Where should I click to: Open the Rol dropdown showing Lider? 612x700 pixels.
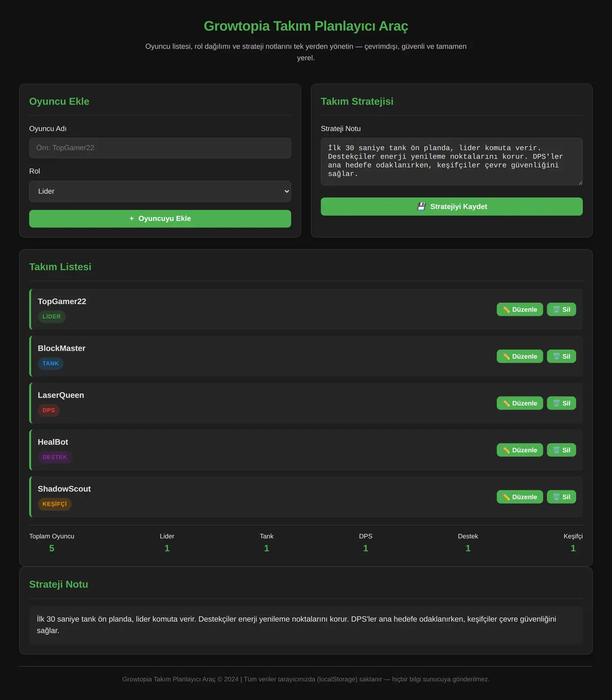coord(160,191)
